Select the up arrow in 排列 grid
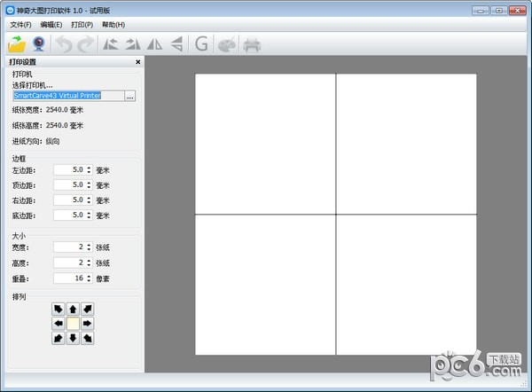 [73, 310]
